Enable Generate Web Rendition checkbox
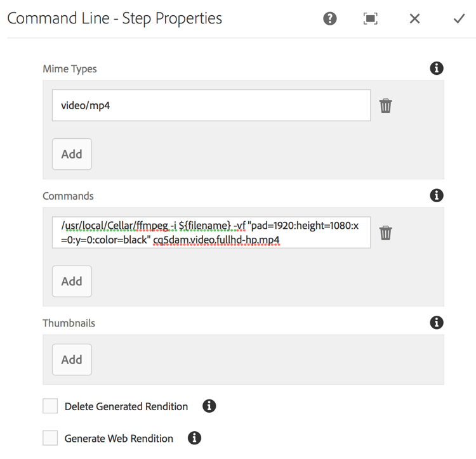This screenshot has height=459, width=476. [50, 438]
